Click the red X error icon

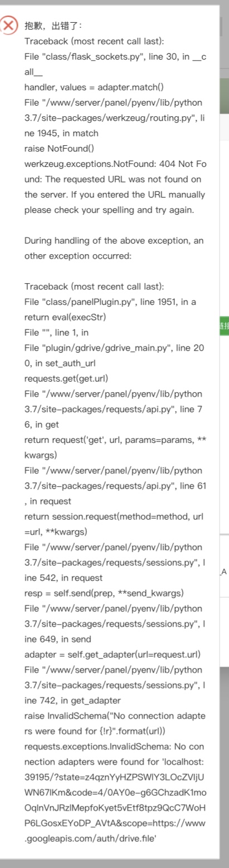click(x=9, y=25)
